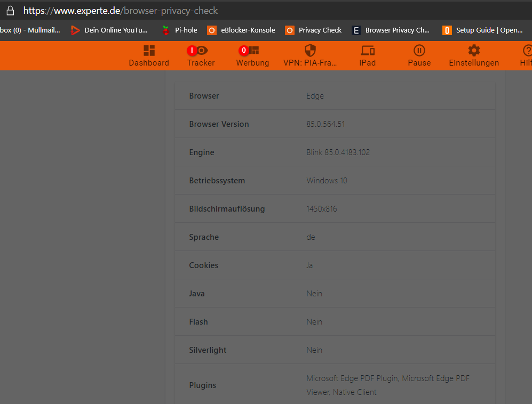Click the 'Browser' row label
The width and height of the screenshot is (532, 404).
pyautogui.click(x=204, y=96)
